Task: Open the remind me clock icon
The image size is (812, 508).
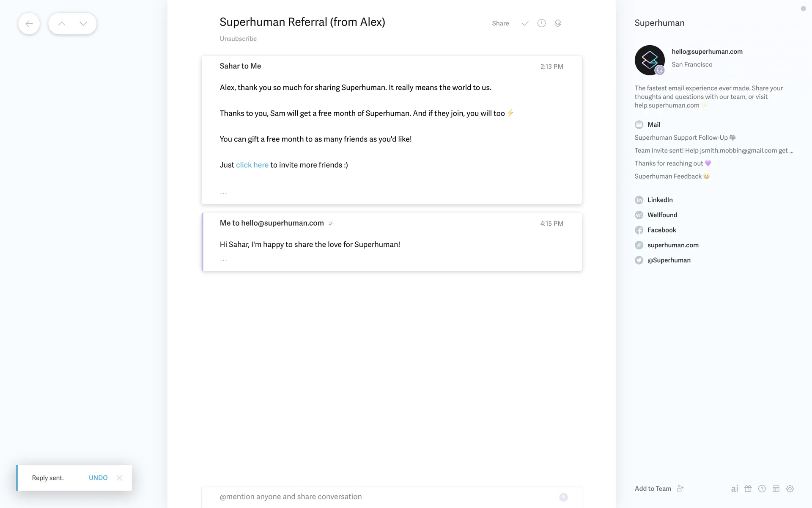Action: point(541,23)
